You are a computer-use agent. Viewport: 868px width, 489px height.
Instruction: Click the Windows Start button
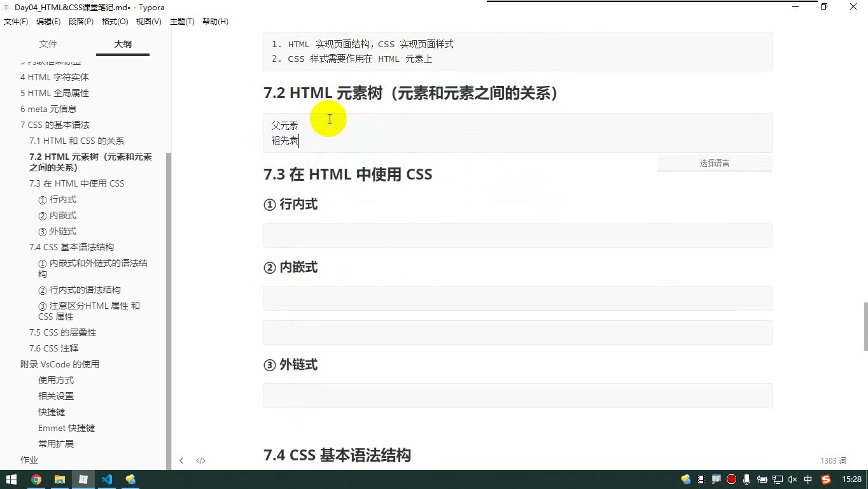[11, 479]
